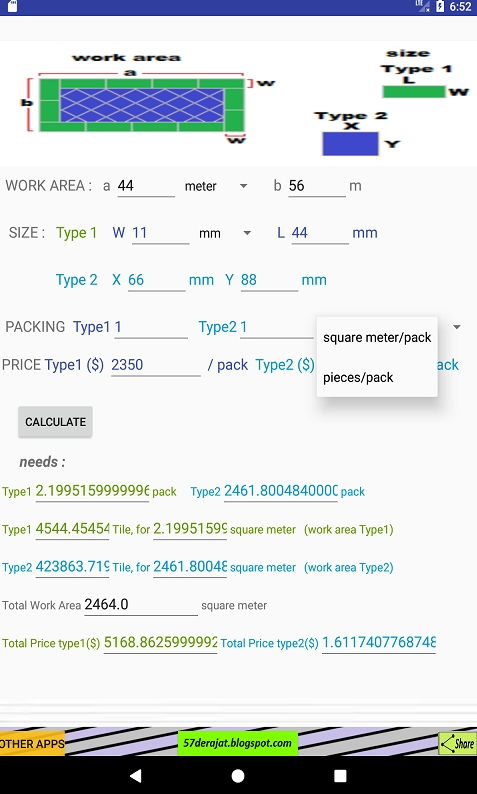Tap the Android home circle icon
This screenshot has width=477, height=794.
click(238, 775)
